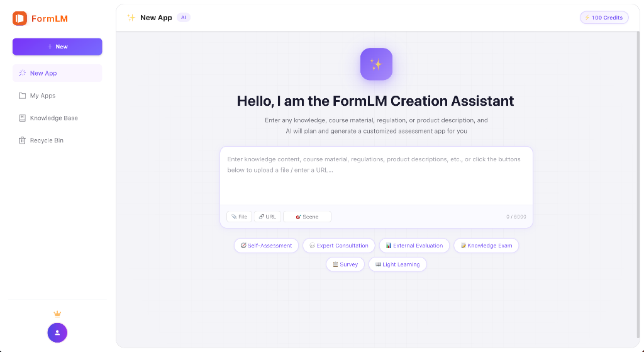Click the book icon beside Knowledge Base
This screenshot has width=644, height=352.
pyautogui.click(x=22, y=118)
